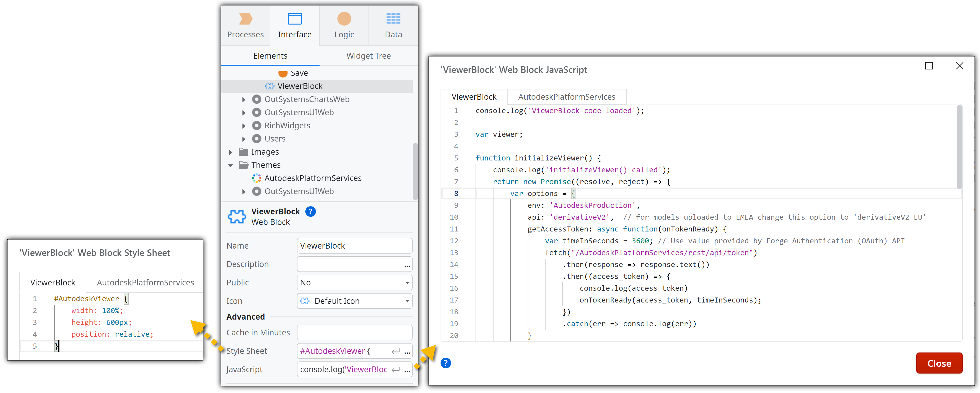Switch to the Interface tab

295,26
